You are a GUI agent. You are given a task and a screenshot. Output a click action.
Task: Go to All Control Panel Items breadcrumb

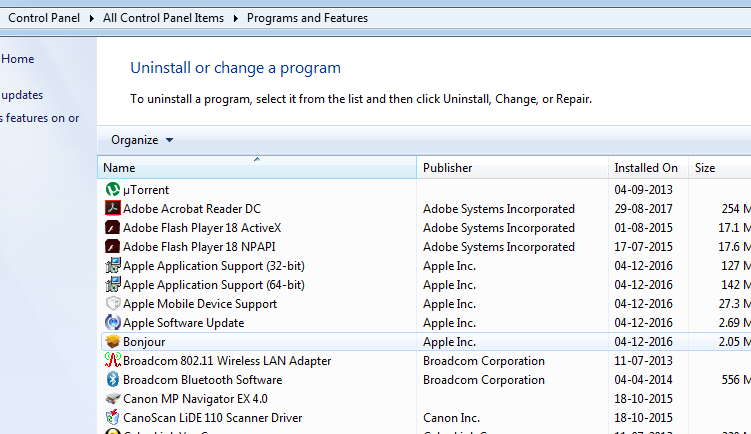(x=164, y=18)
